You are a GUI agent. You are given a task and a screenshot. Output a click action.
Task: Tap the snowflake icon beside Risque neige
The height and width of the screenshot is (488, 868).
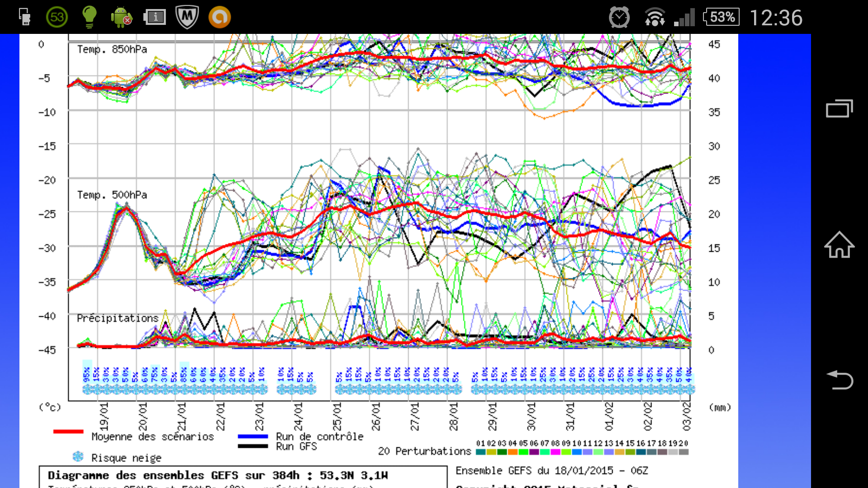coord(78,456)
